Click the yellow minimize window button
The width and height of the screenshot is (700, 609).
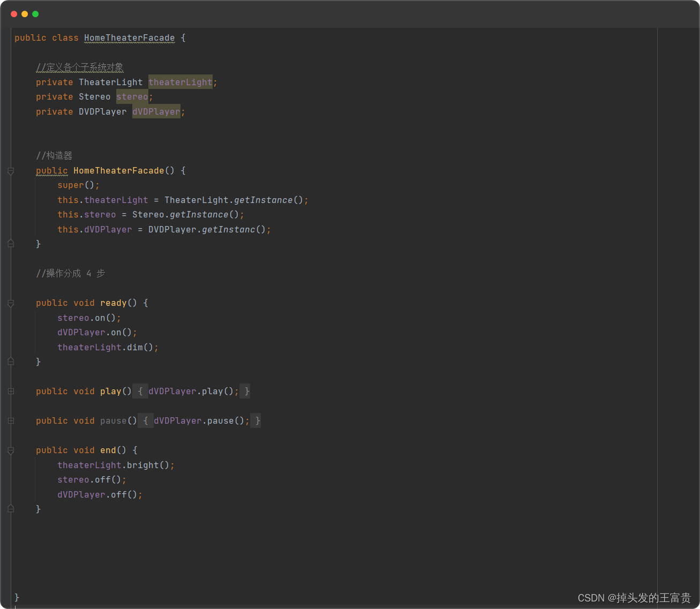25,14
